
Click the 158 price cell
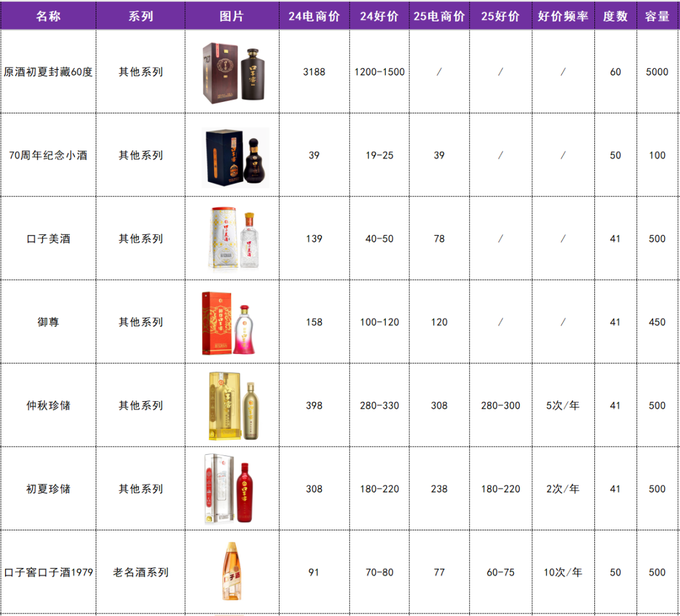(x=314, y=322)
